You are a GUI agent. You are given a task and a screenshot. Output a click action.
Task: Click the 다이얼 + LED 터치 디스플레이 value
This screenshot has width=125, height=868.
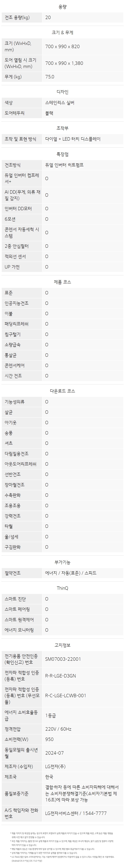tap(73, 139)
